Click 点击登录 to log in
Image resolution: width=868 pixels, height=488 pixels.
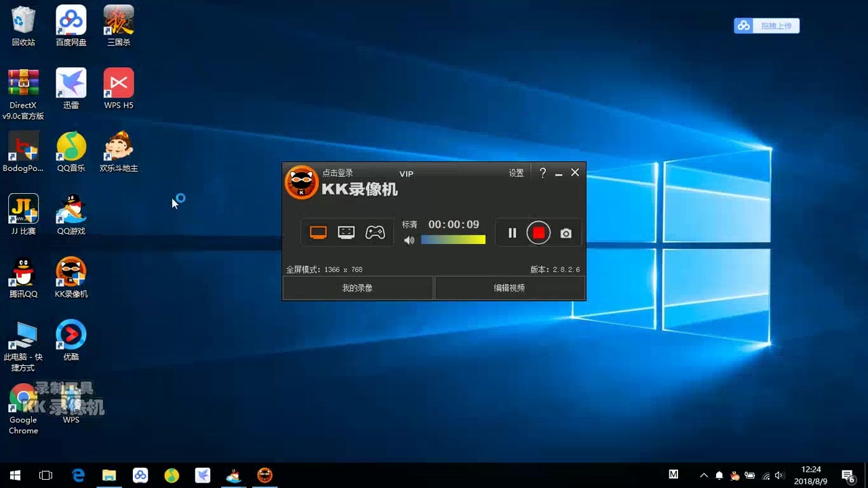[338, 174]
